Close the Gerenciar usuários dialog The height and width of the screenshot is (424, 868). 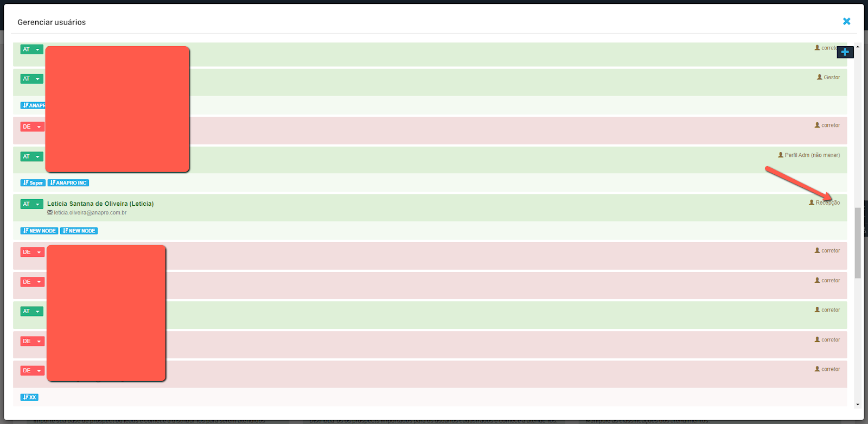pos(846,22)
